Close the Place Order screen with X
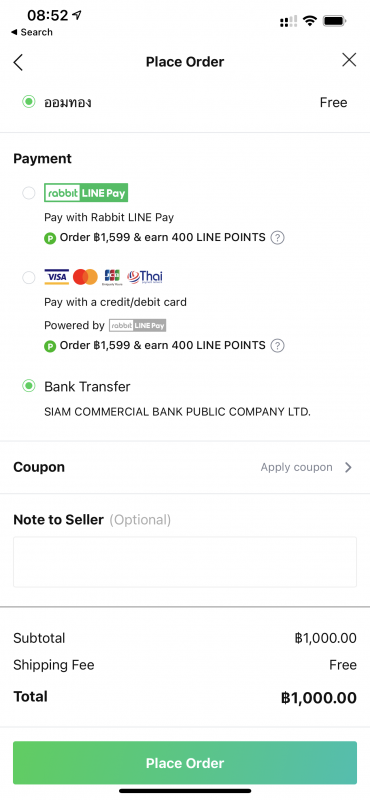 point(349,60)
